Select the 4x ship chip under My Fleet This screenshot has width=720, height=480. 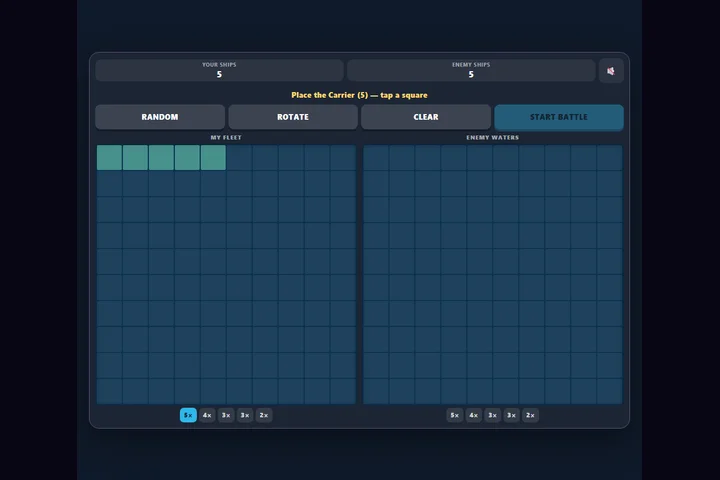[x=207, y=415]
